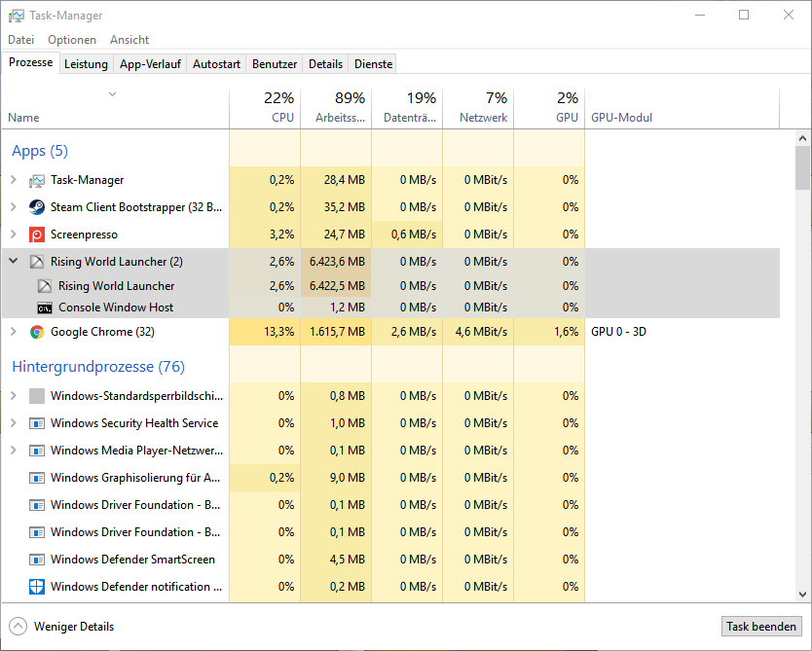The height and width of the screenshot is (651, 812).
Task: Expand the Google Chrome process group
Action: 14,332
